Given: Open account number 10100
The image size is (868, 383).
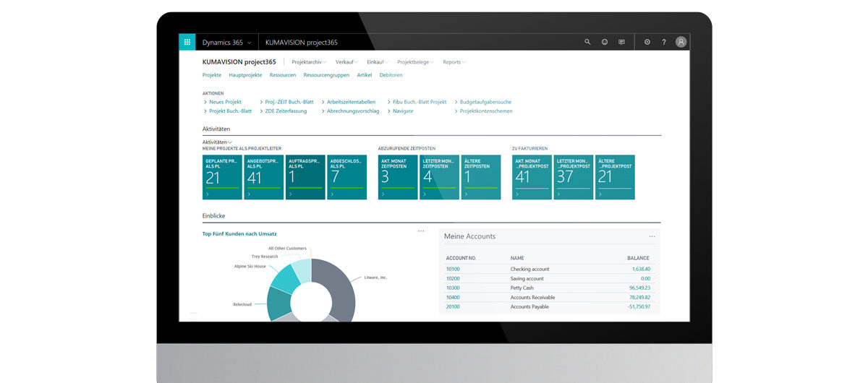Looking at the screenshot, I should coord(453,269).
